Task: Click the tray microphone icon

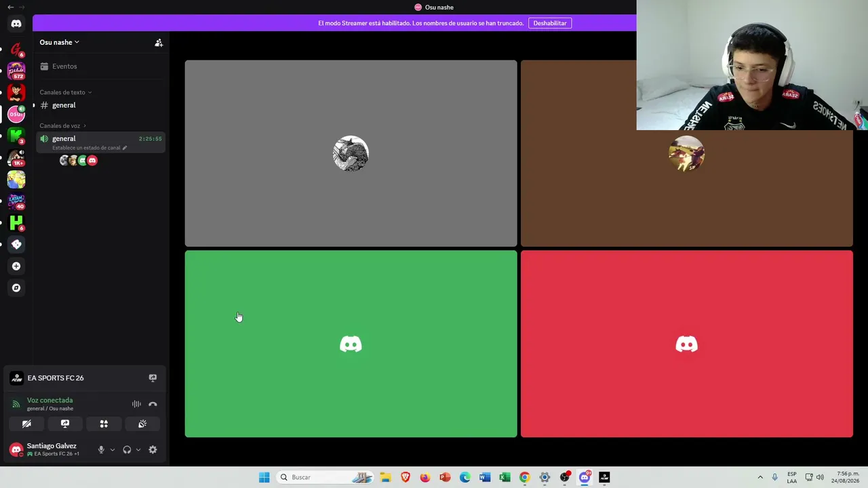Action: (774, 477)
